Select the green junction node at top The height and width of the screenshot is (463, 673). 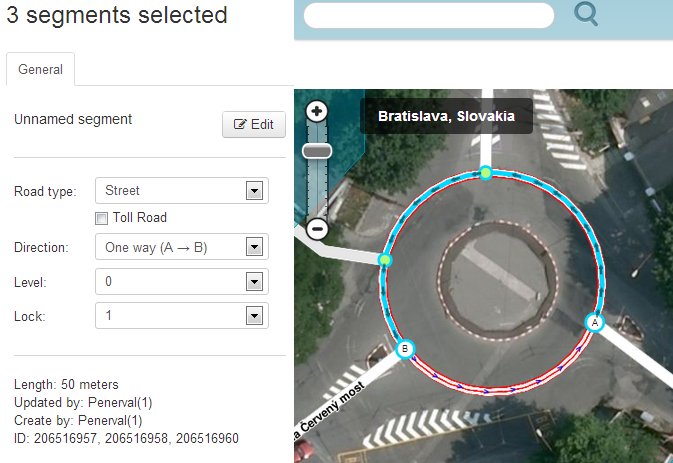click(x=485, y=173)
